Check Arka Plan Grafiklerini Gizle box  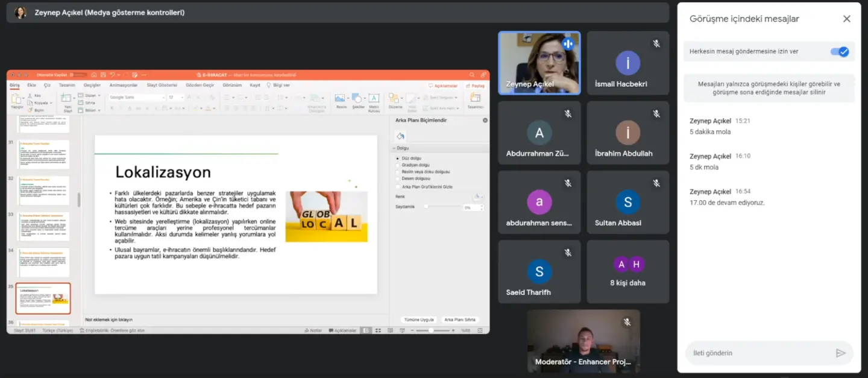coord(397,187)
